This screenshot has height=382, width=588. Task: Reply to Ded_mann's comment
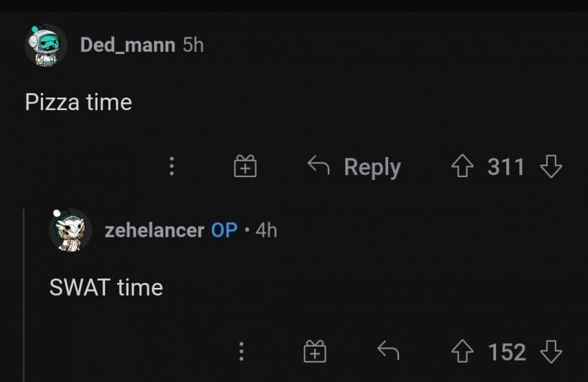(x=354, y=167)
